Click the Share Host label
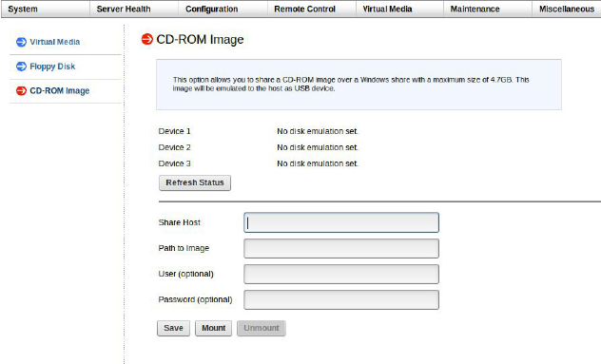Viewport: 601px width, 364px height. (x=180, y=222)
